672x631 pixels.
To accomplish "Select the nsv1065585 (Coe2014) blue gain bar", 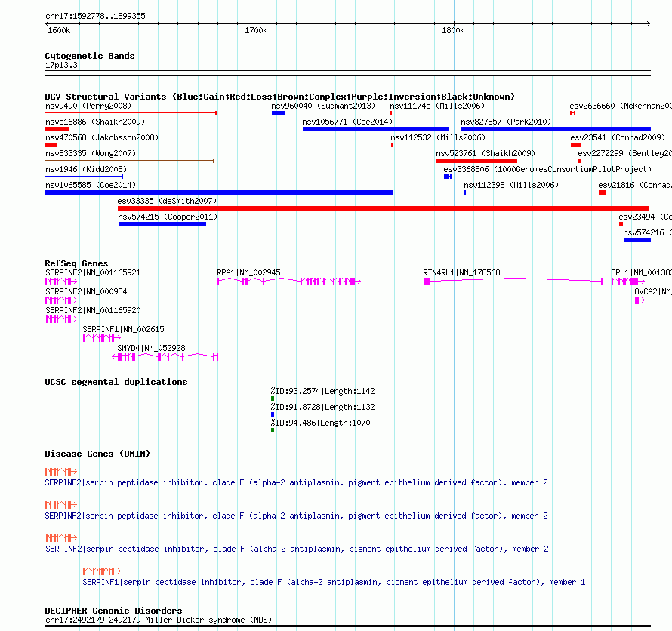I will point(218,192).
